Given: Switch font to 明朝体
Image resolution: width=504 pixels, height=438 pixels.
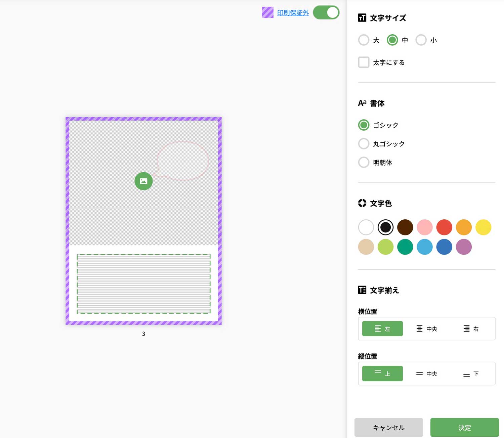Looking at the screenshot, I should pos(364,163).
